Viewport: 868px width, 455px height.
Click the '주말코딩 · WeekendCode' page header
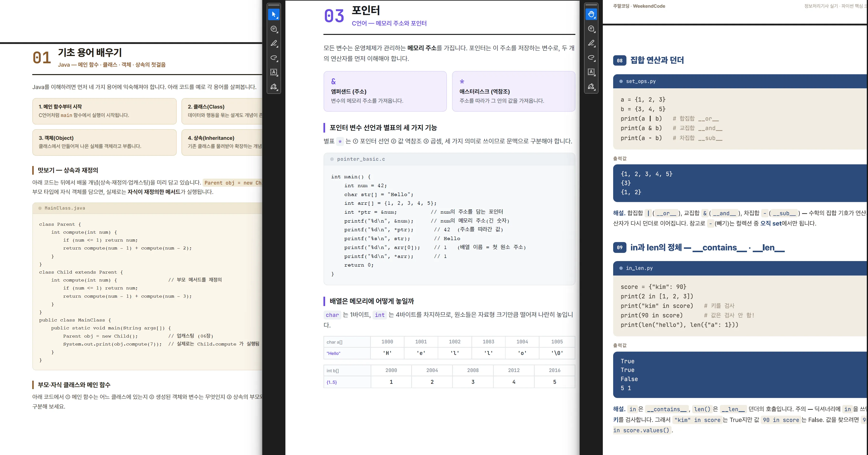click(639, 6)
